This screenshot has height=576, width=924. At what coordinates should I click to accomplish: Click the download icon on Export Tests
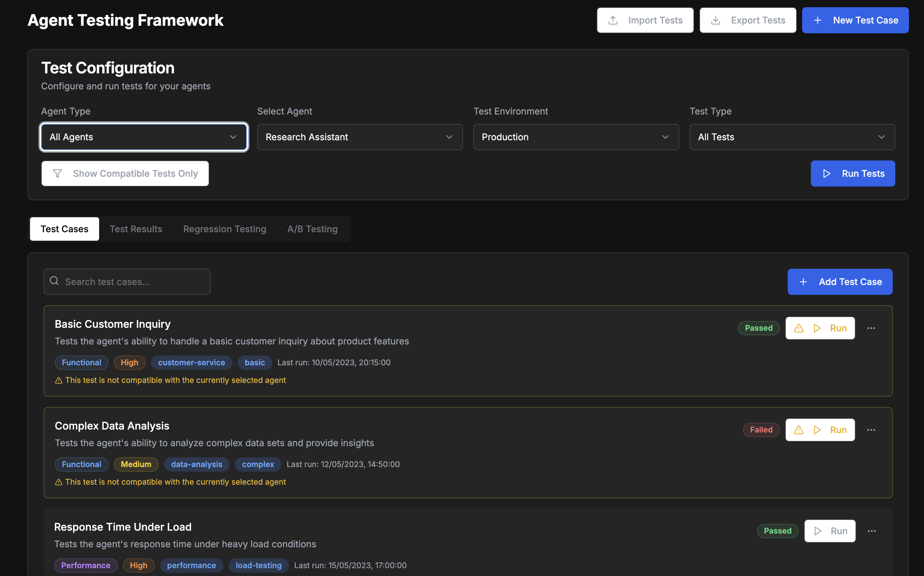point(716,20)
